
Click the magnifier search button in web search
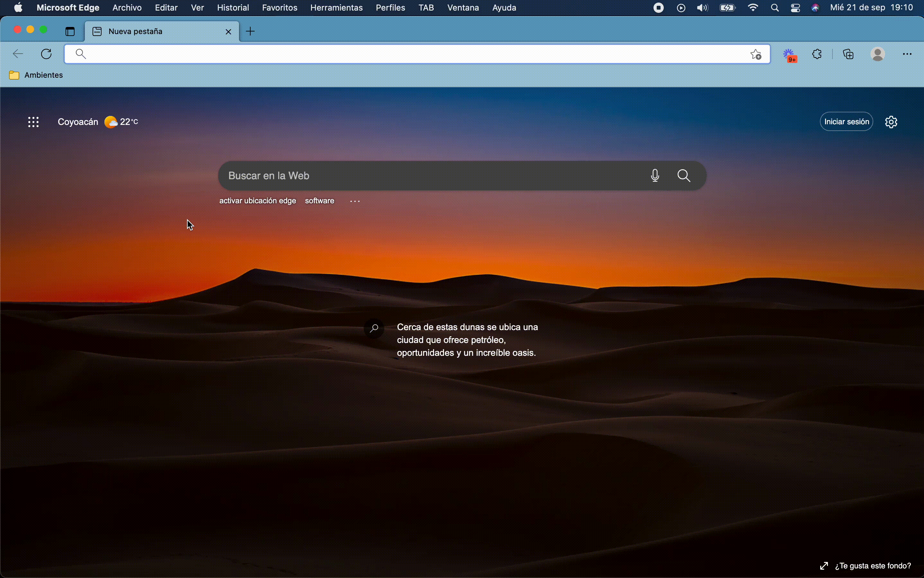click(685, 176)
